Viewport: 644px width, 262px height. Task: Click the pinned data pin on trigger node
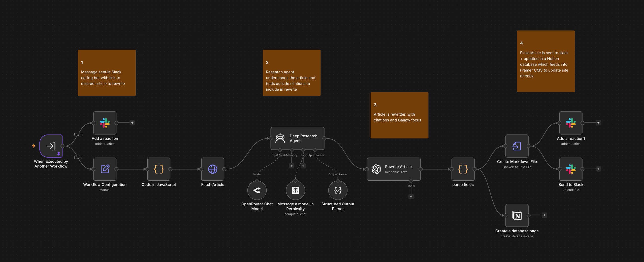point(59,154)
